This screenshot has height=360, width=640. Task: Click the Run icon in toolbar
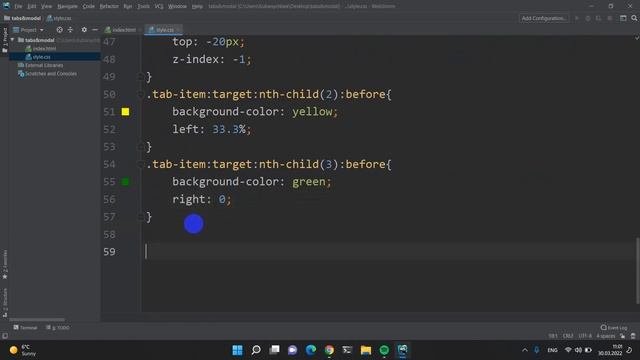click(x=577, y=18)
